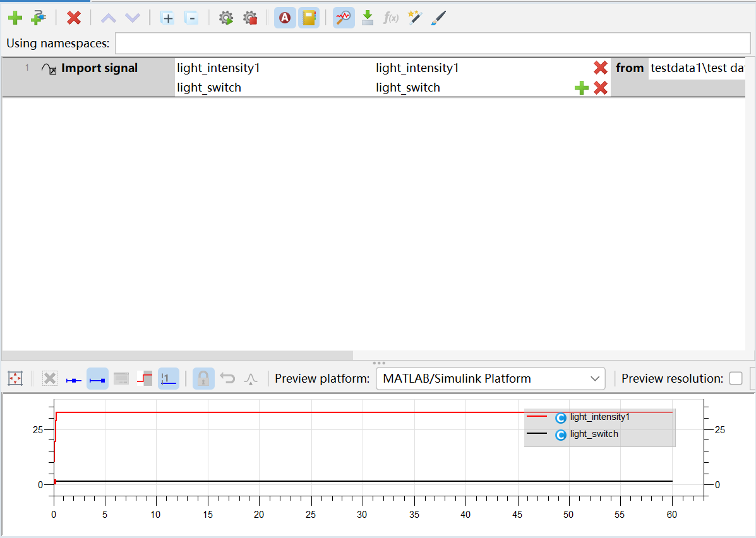Add a signal row after light_switch

click(582, 88)
